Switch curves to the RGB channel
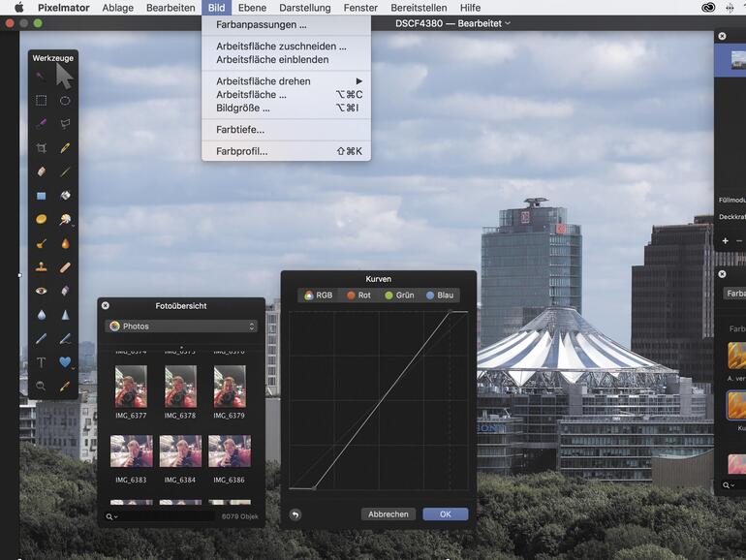Screen dimensions: 746x560 [319, 295]
